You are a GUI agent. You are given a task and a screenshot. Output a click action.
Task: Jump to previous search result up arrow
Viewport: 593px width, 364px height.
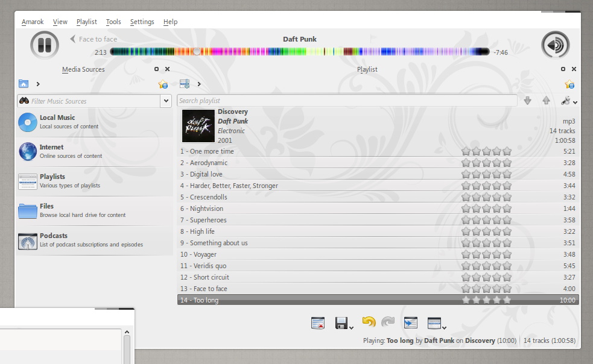coord(546,101)
